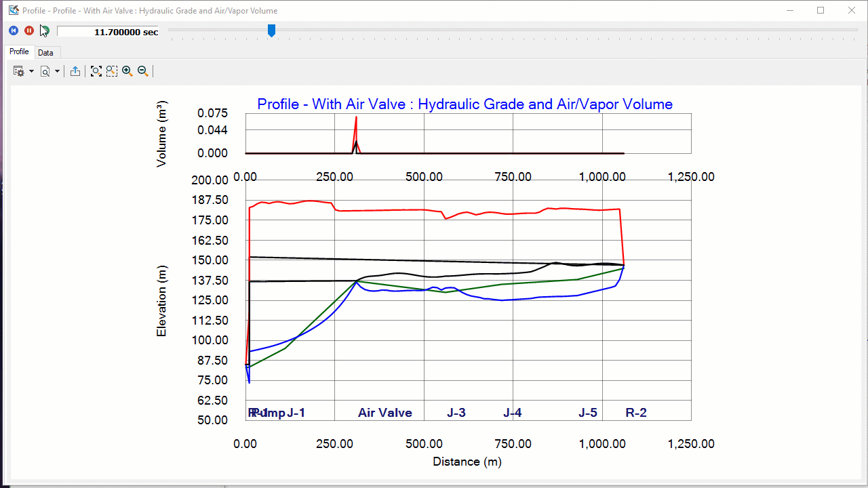Click the print preview icon
This screenshot has width=868, height=488.
tap(45, 71)
